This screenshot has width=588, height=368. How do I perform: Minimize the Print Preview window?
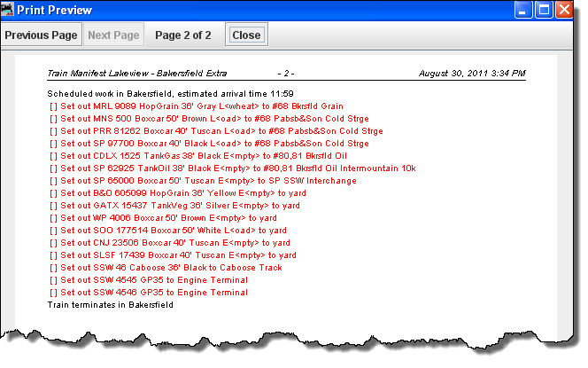tap(526, 11)
